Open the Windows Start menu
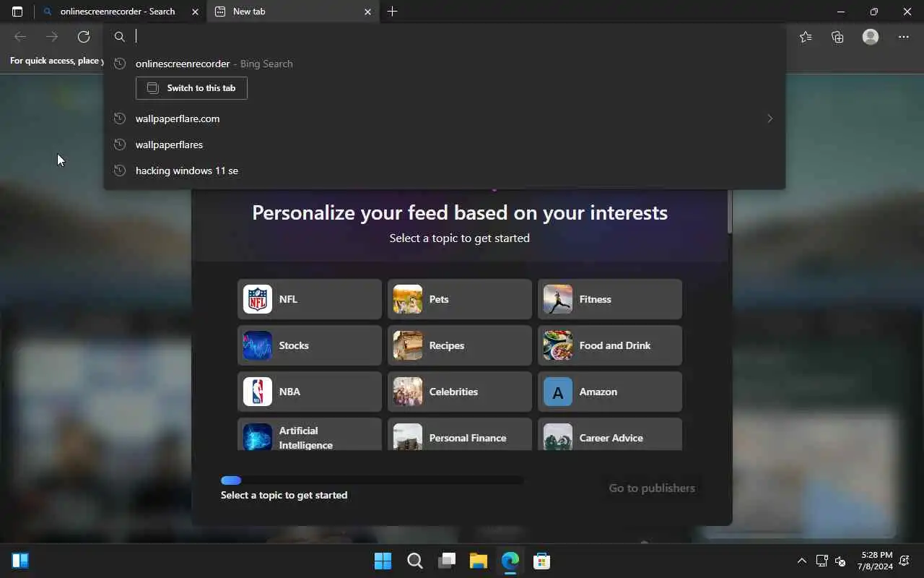Viewport: 924px width, 578px height. point(383,561)
